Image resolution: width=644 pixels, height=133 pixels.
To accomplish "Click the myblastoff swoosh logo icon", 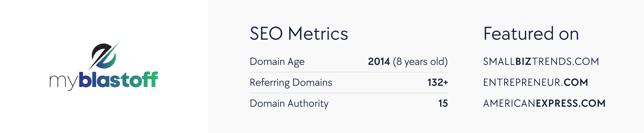I will pos(104,56).
